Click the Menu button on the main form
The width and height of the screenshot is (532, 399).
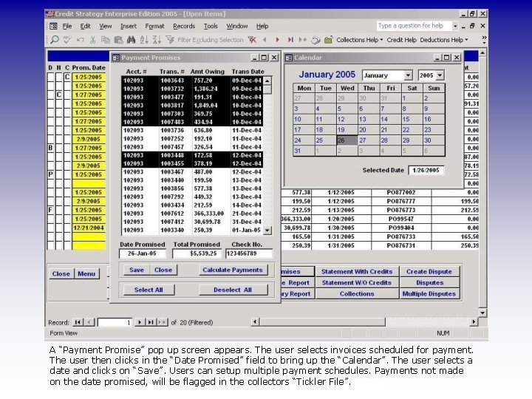click(86, 274)
